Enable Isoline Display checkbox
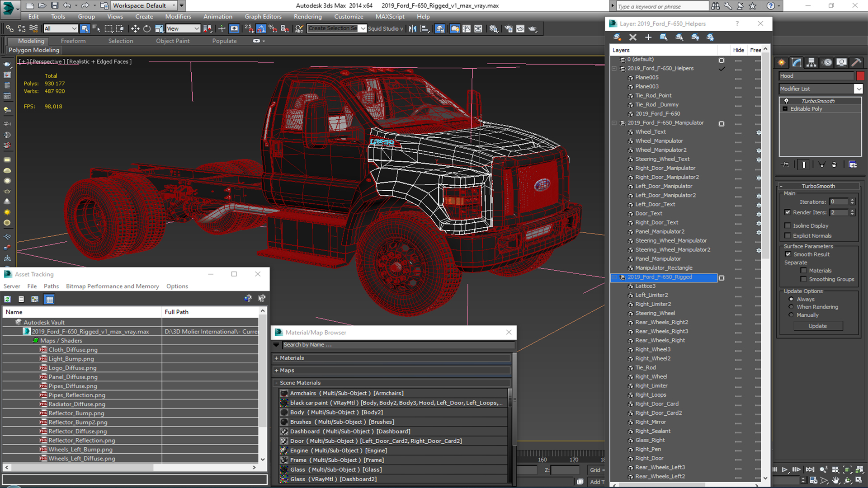 tap(788, 225)
